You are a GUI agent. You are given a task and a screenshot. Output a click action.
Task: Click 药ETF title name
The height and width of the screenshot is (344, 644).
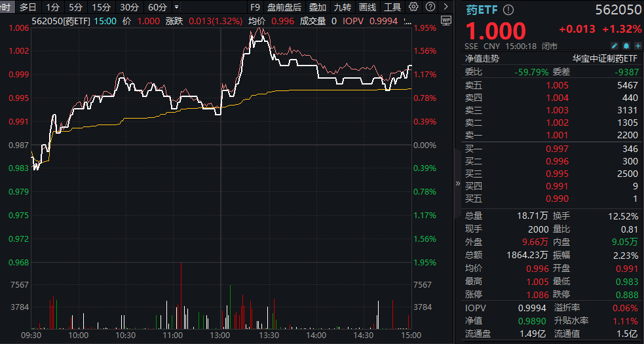point(482,10)
